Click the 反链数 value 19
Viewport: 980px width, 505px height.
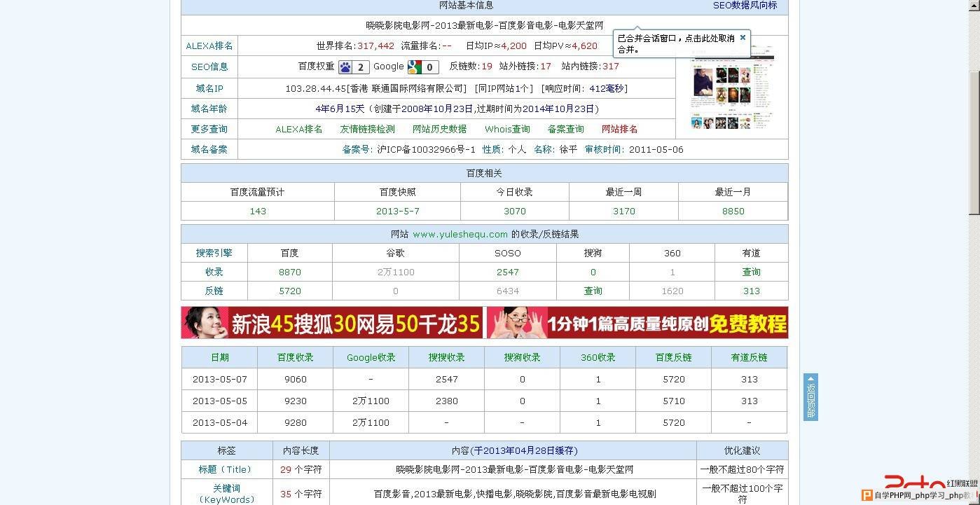point(487,67)
